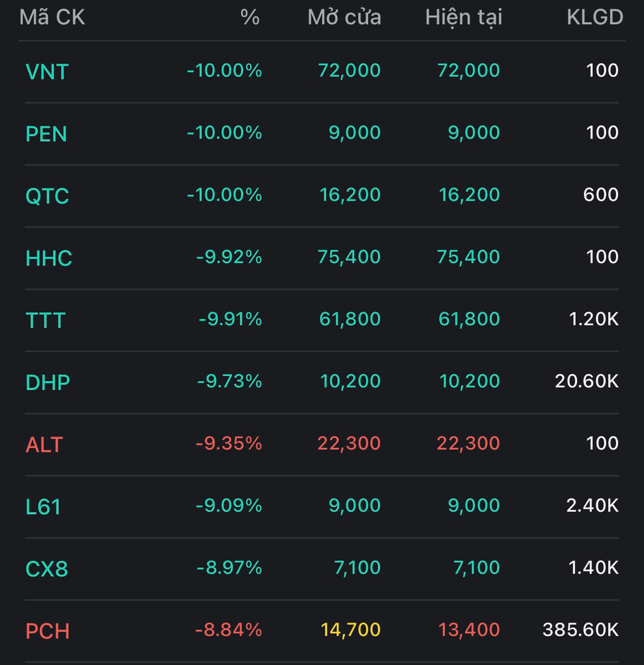The image size is (644, 665).
Task: Sort by the Hiện tại column header
Action: [463, 18]
